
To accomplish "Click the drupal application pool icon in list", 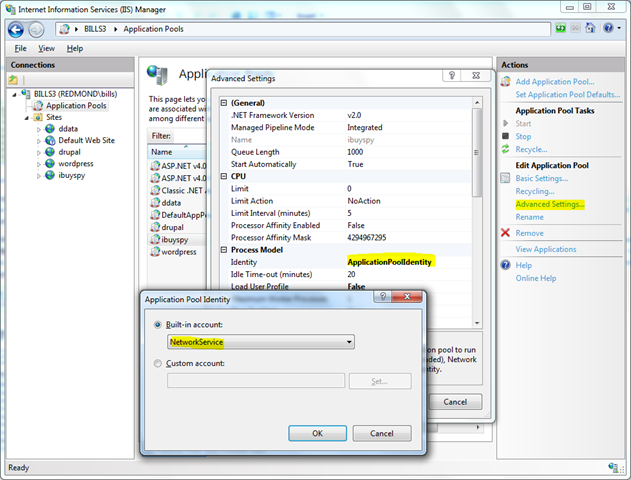I will point(155,227).
